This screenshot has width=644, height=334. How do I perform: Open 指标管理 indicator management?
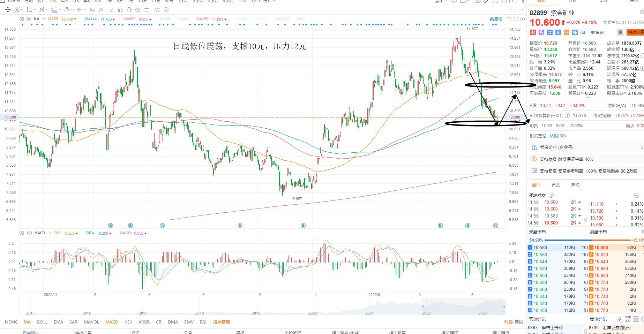pos(221,322)
